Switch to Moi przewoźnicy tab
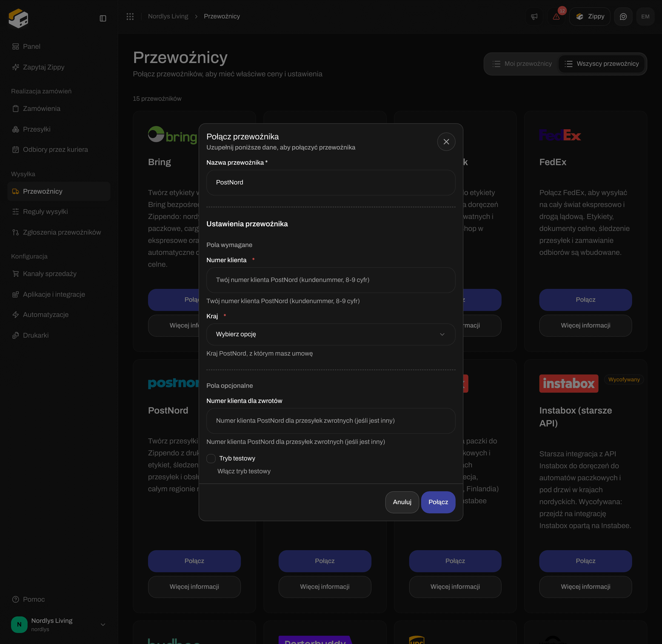 coord(522,64)
